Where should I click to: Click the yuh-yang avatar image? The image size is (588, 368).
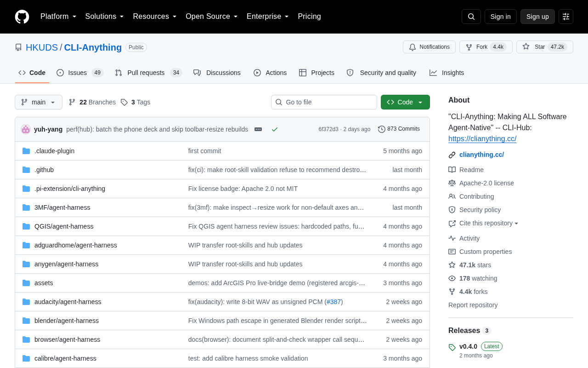point(26,129)
